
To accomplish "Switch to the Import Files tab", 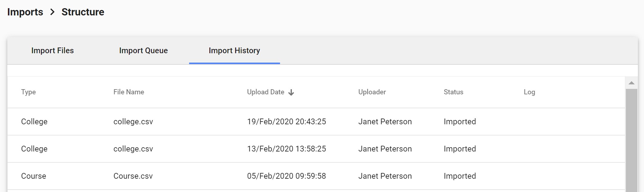I will 52,50.
